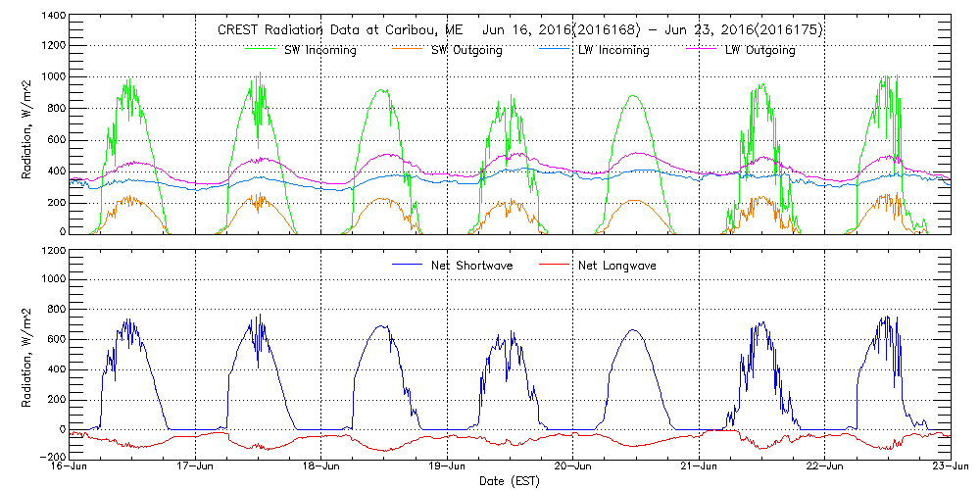Select the 22-Jun date tick label

point(825,467)
